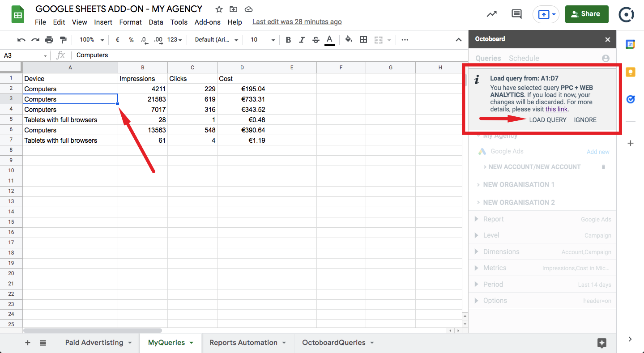Open Google Tasks side panel icon
The image size is (644, 353).
point(630,99)
